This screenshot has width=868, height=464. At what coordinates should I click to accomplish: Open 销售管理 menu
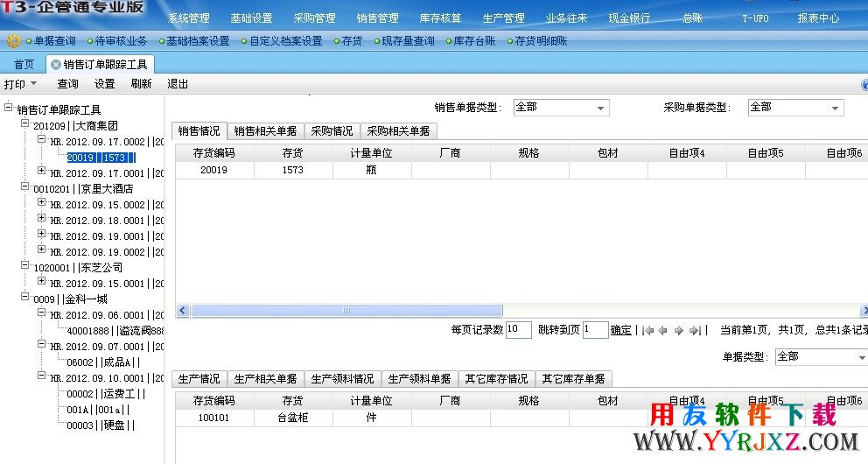coord(378,18)
